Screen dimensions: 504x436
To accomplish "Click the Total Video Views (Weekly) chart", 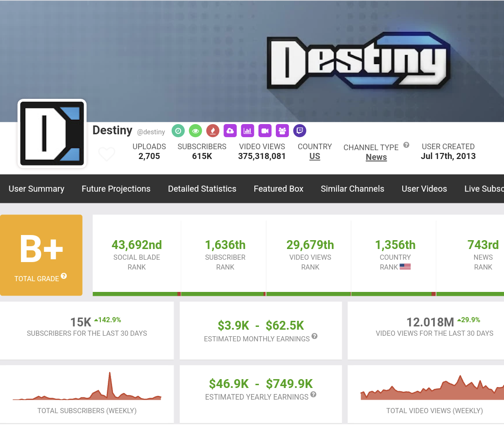I will pos(432,388).
